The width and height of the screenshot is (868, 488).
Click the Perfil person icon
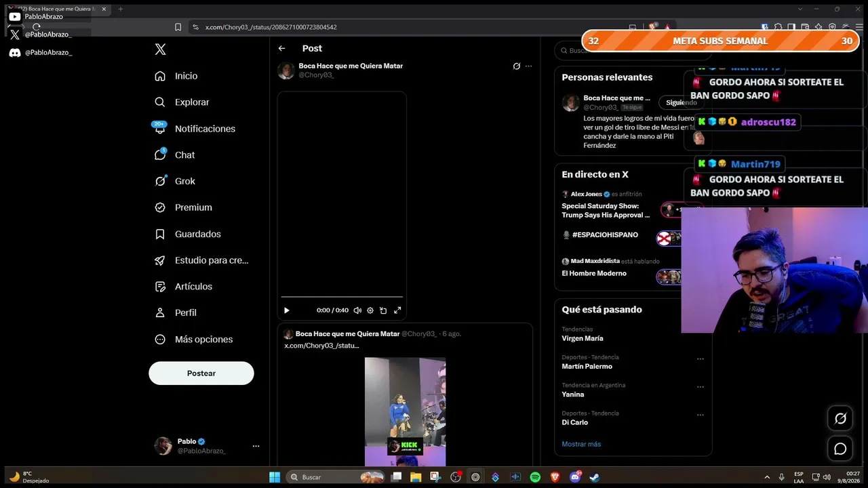coord(160,312)
